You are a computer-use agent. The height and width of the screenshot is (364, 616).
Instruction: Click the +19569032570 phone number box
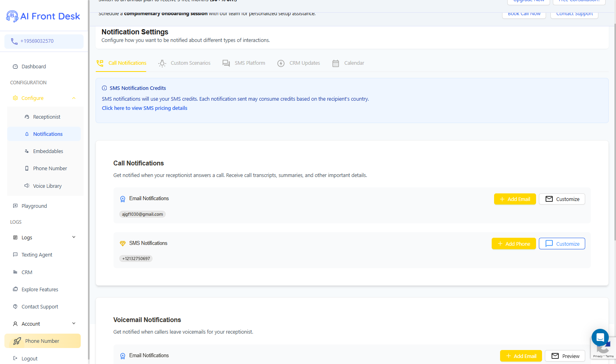(44, 42)
